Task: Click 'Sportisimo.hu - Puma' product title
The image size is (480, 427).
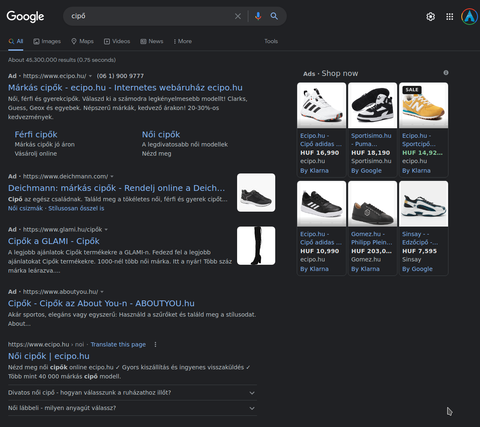Action: [371, 140]
